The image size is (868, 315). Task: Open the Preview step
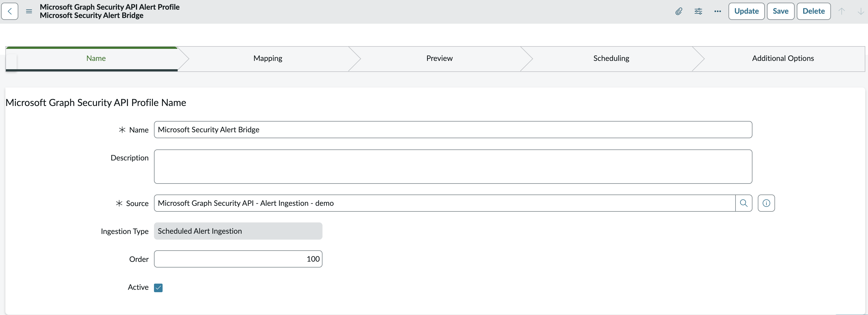pyautogui.click(x=439, y=58)
